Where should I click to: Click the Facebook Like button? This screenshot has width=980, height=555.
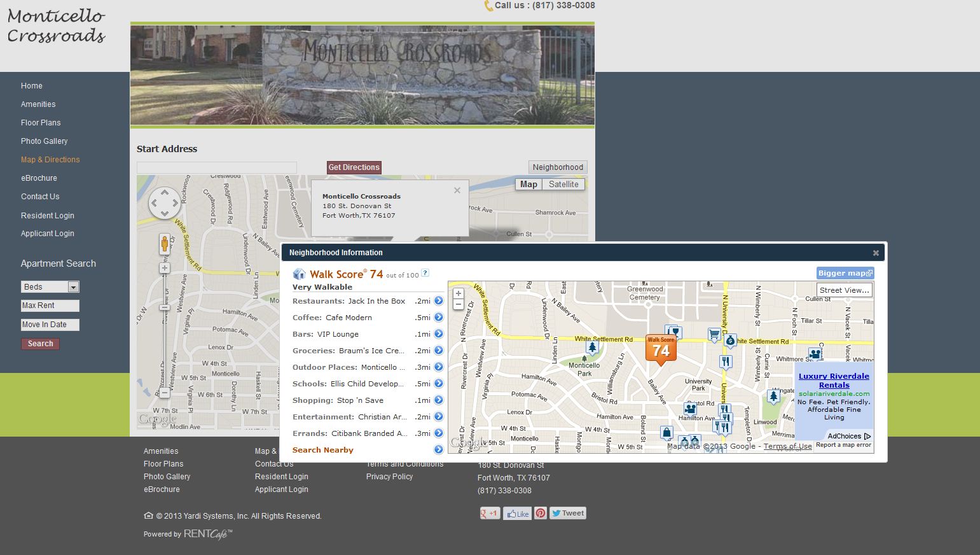click(x=518, y=514)
